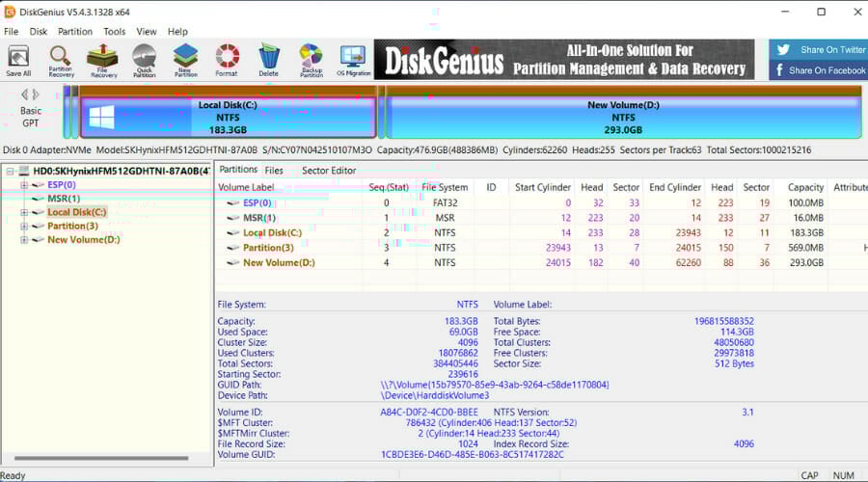This screenshot has height=482, width=868.
Task: Collapse the HD0 disk tree node
Action: pos(10,172)
